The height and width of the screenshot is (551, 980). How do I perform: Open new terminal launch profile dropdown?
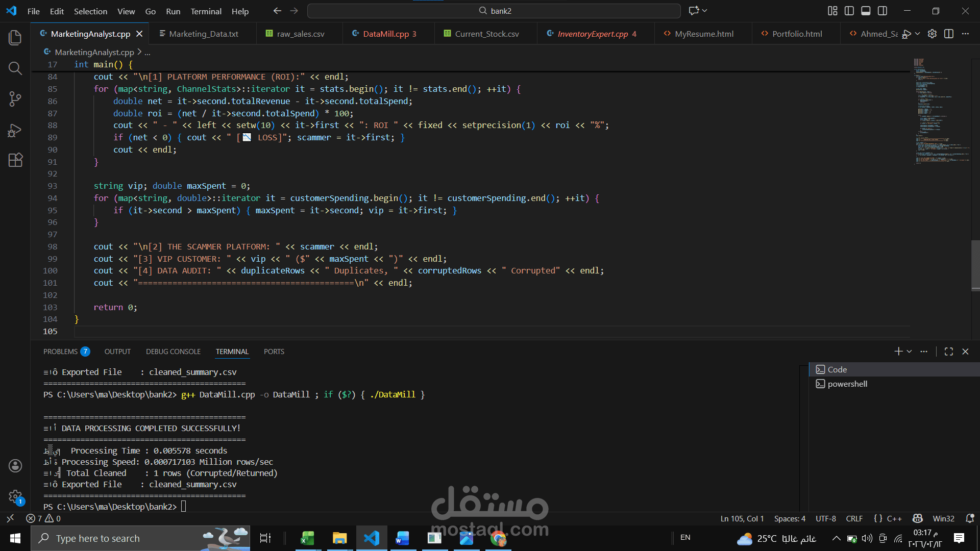tap(910, 352)
